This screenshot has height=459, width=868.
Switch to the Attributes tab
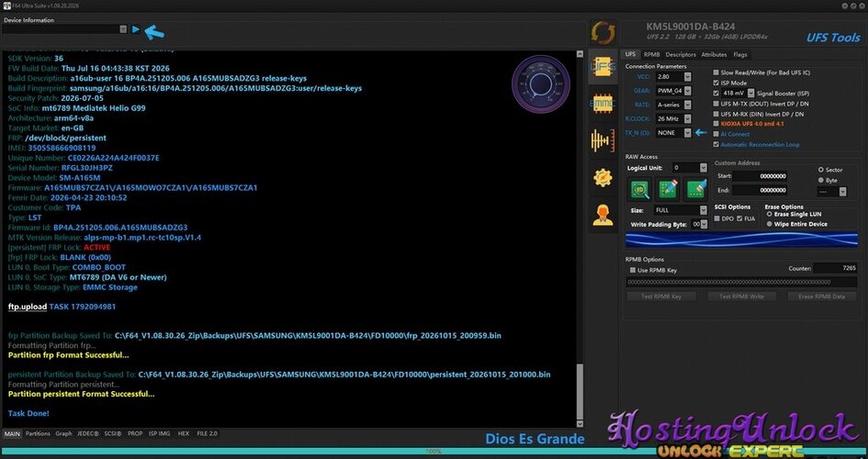(714, 55)
